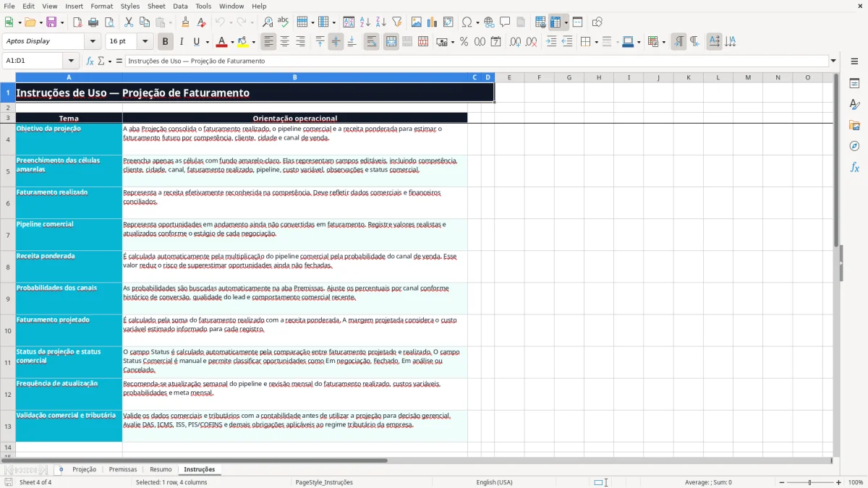Open the Sidebar Gallery panel
This screenshot has width=868, height=488.
pos(854,126)
